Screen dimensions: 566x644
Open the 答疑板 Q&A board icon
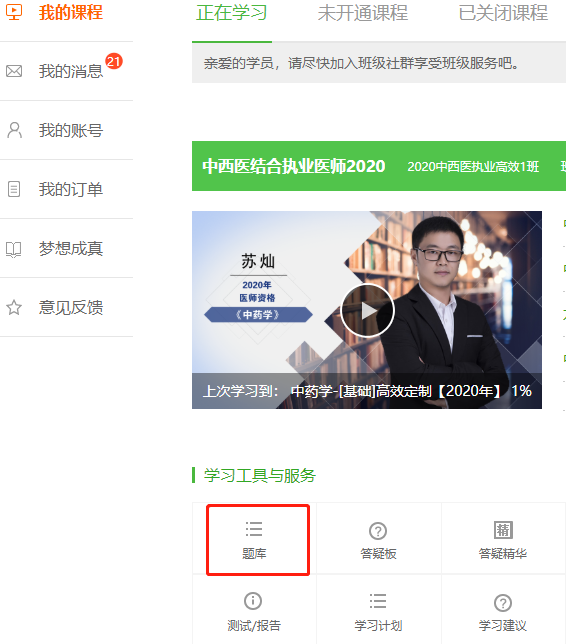pyautogui.click(x=378, y=531)
